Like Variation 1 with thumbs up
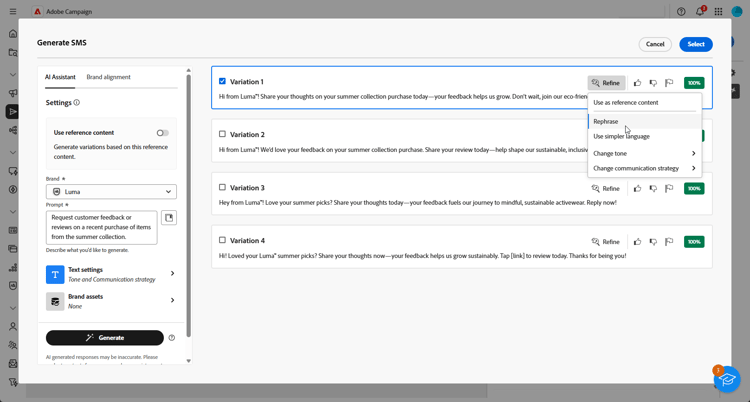This screenshot has height=402, width=750. (637, 83)
